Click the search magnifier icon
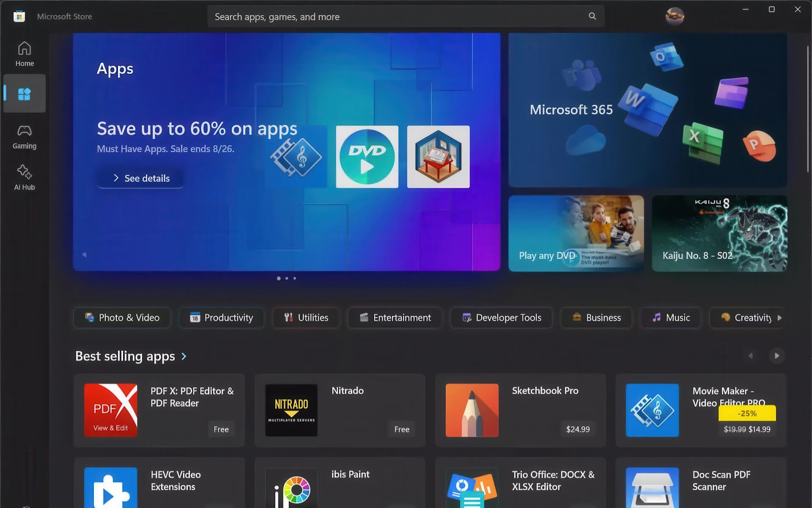 (x=592, y=16)
